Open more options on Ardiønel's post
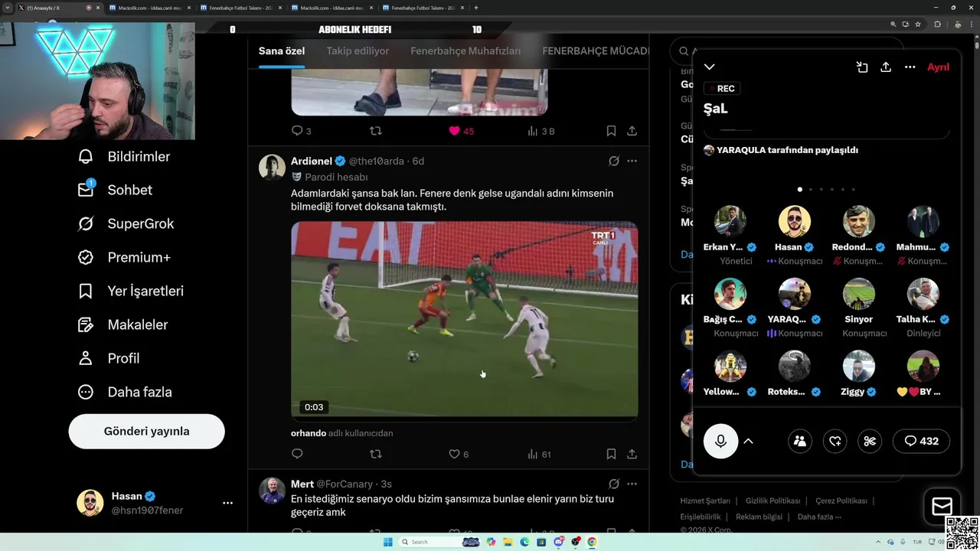980x551 pixels. [632, 161]
